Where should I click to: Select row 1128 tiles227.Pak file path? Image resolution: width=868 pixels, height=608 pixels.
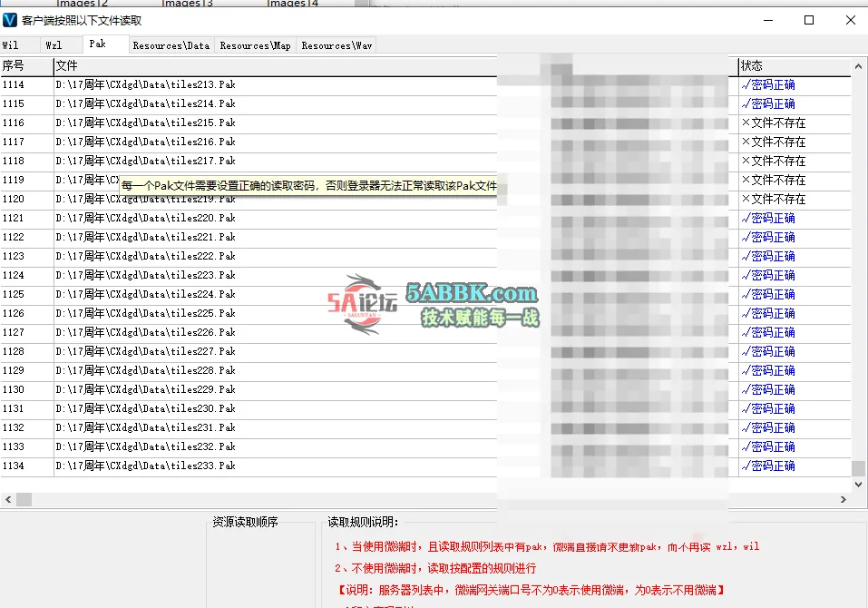(x=146, y=351)
